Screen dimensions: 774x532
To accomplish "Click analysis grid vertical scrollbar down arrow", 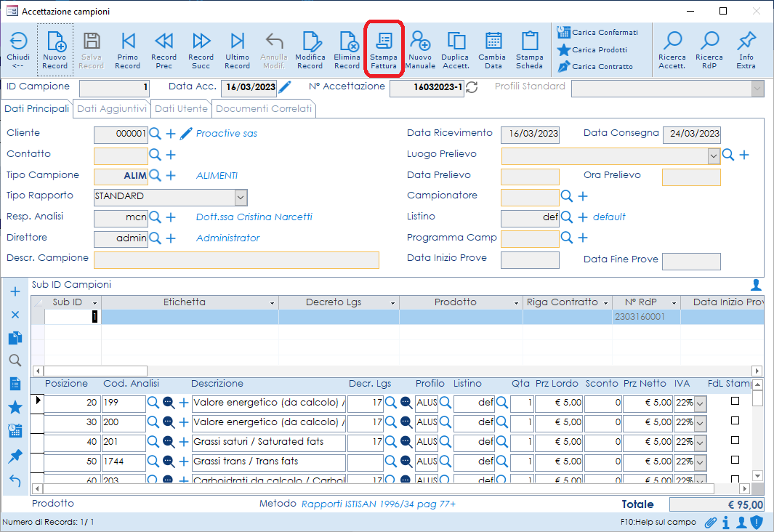I will (x=758, y=476).
